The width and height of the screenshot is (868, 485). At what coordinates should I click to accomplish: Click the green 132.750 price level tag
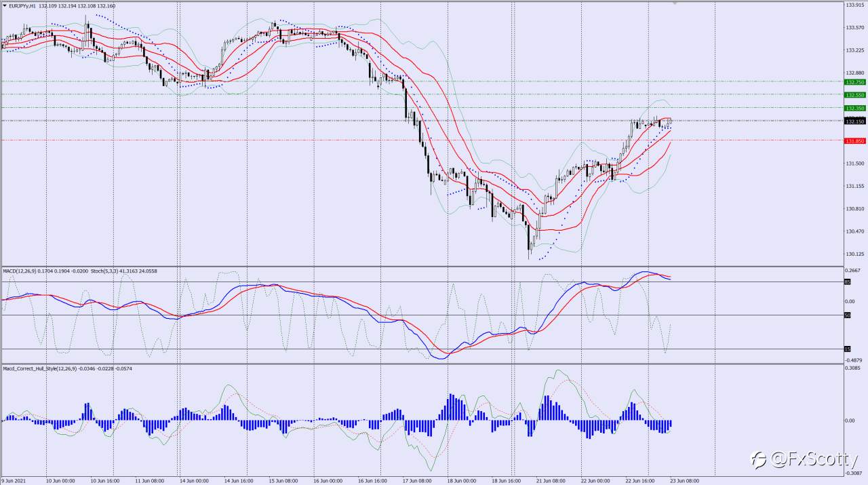point(855,81)
